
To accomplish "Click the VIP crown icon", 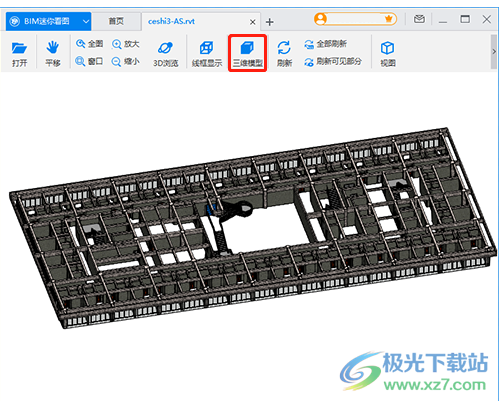I will pos(388,19).
